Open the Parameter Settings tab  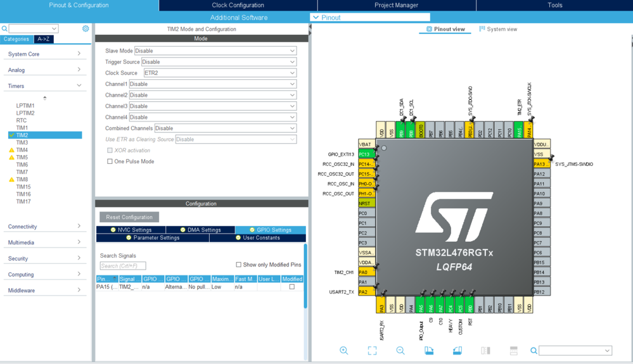pyautogui.click(x=153, y=238)
